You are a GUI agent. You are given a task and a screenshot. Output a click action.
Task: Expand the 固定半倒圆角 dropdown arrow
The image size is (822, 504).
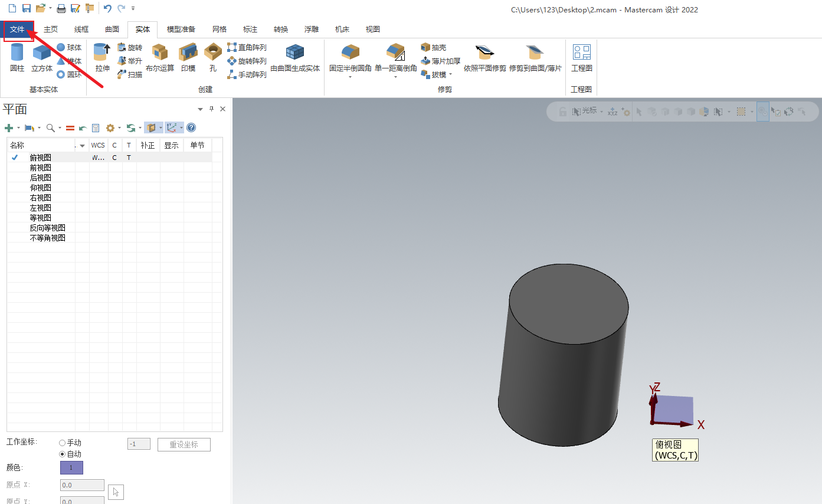pos(350,77)
